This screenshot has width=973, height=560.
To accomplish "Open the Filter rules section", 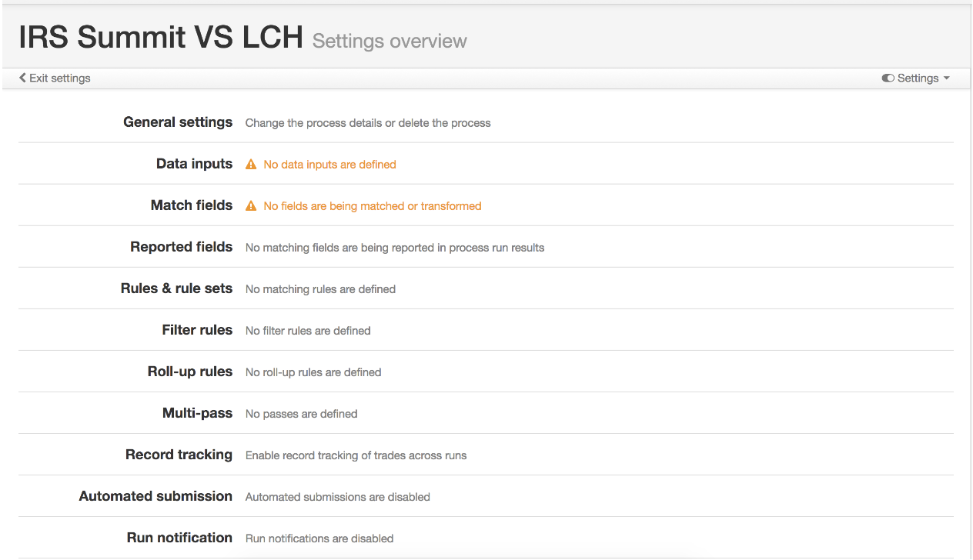I will (197, 330).
